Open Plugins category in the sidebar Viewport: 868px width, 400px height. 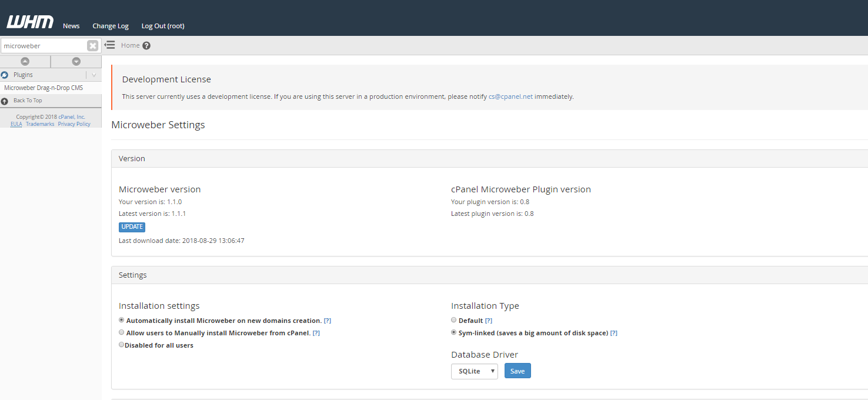[23, 75]
